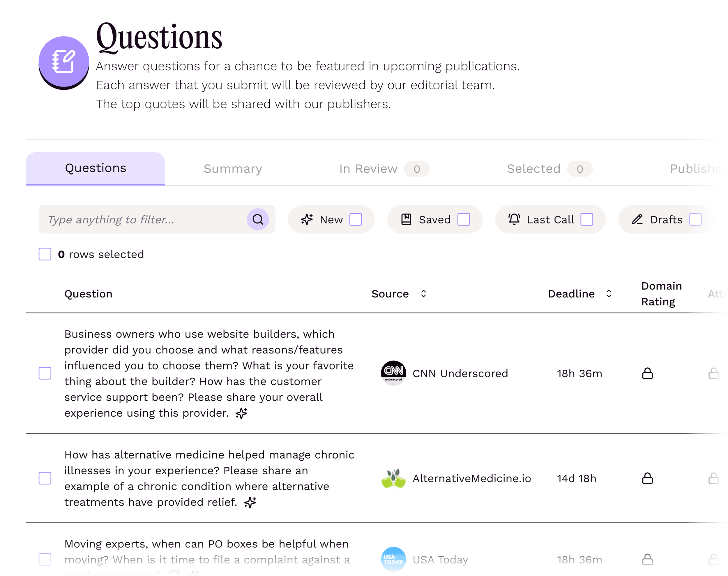This screenshot has height=576, width=728.
Task: Select the alternative medicine question row checkbox
Action: 45,478
